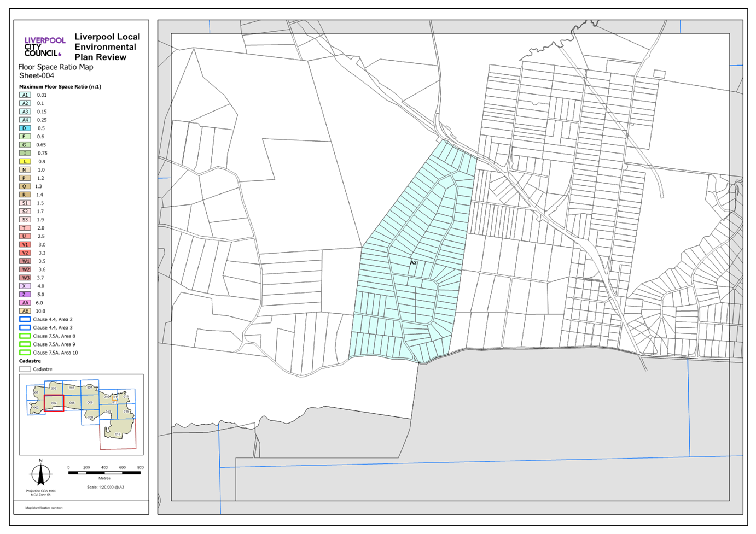Click the purple Z legend swatch
Screen dimensions: 756x534
[x=25, y=295]
